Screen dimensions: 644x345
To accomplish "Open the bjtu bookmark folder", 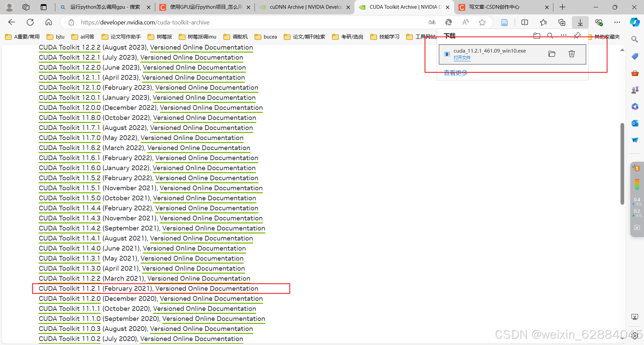I will [x=56, y=37].
